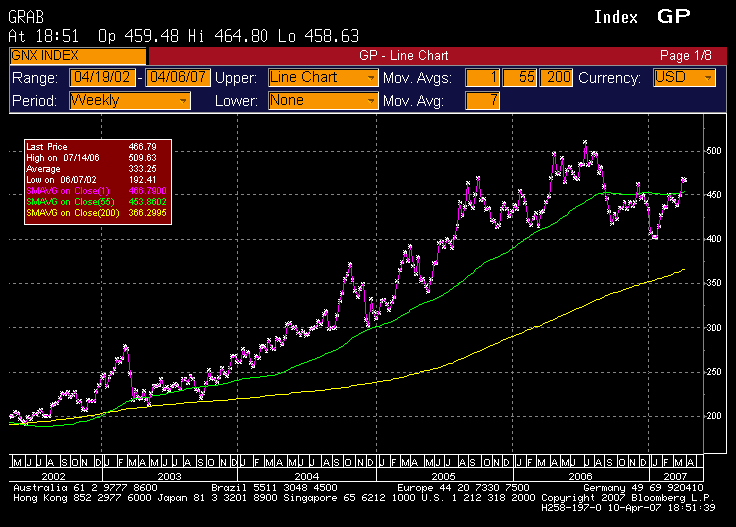736x527 pixels.
Task: Click the H258-197-0 10-Apr-07 timestamp footer
Action: pyautogui.click(x=628, y=508)
